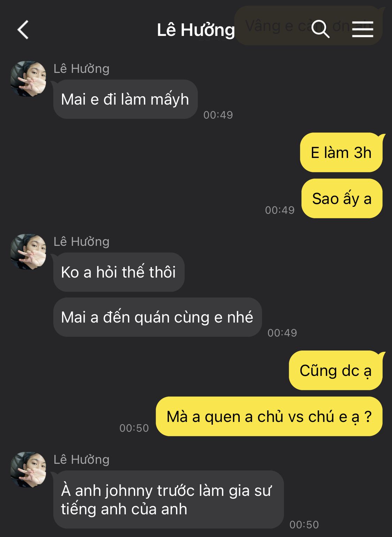Viewport: 392px width, 537px height.
Task: Tap avatar beside the 'anh johnny' message
Action: coord(28,470)
